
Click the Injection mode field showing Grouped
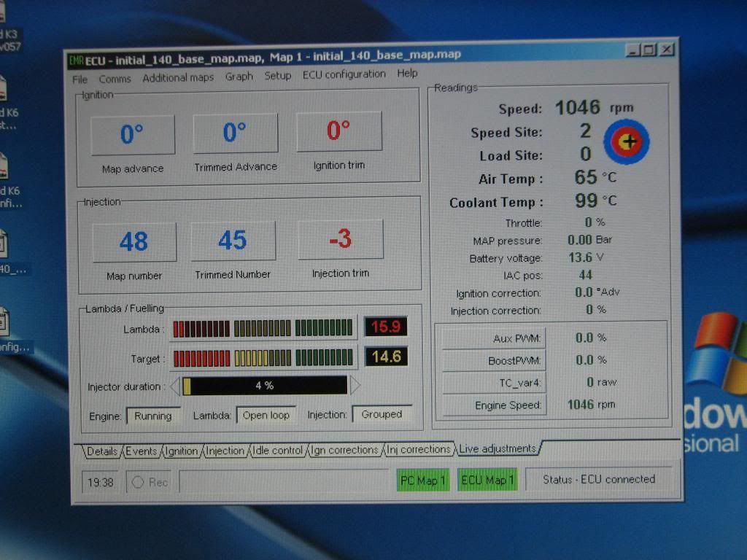tap(382, 414)
